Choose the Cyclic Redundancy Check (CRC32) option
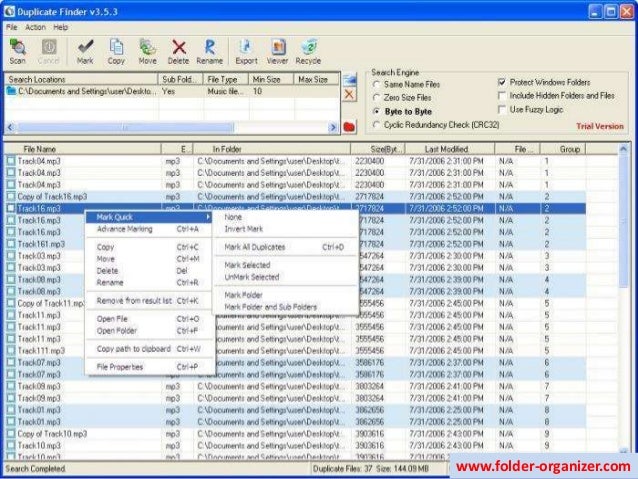The width and height of the screenshot is (638, 479). tap(376, 125)
